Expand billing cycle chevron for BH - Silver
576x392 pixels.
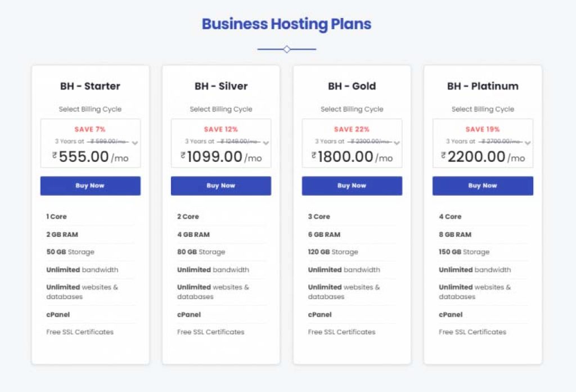pos(265,143)
